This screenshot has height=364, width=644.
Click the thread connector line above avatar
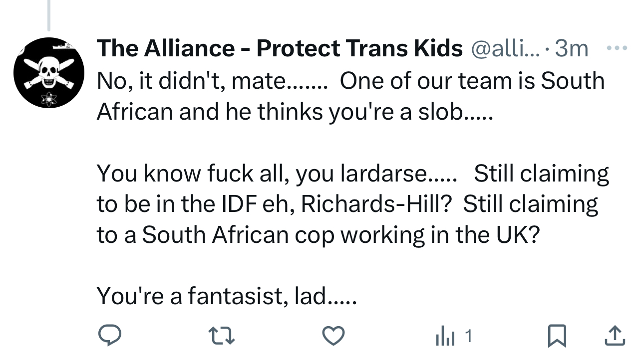click(48, 15)
